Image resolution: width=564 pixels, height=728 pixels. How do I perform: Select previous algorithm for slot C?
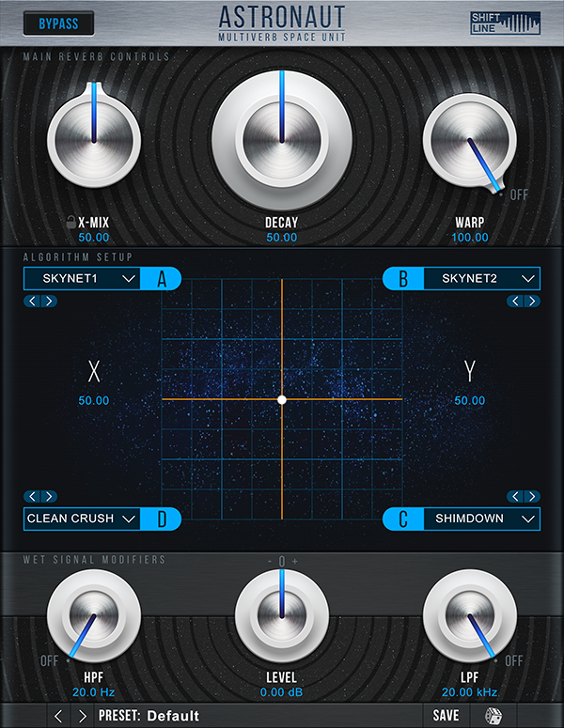pos(515,496)
